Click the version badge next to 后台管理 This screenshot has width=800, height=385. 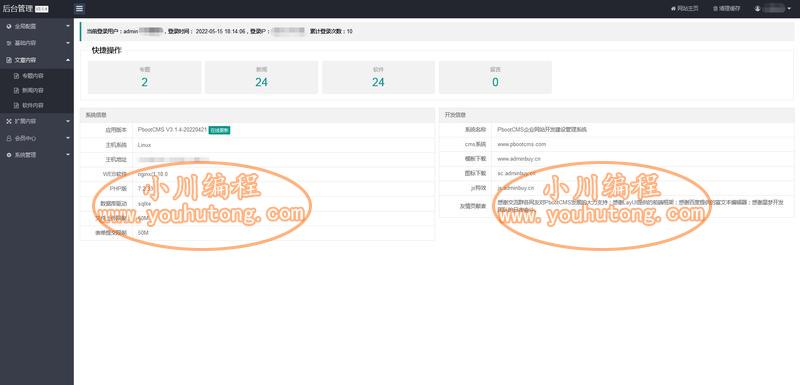pos(41,9)
